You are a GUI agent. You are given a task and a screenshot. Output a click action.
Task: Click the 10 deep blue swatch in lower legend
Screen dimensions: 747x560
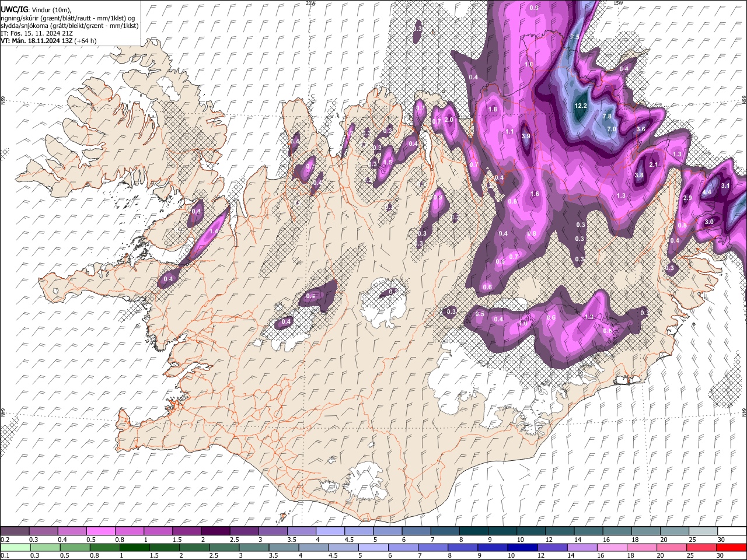click(522, 547)
